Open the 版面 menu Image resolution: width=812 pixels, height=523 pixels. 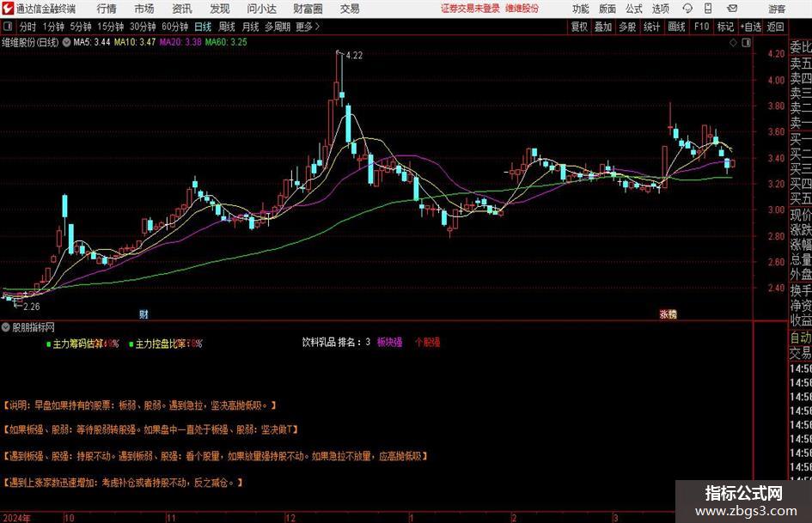click(607, 9)
